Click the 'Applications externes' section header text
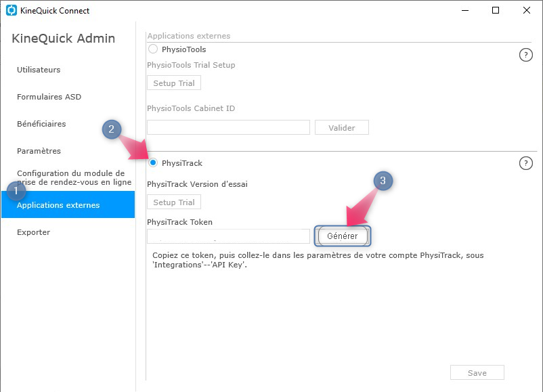 click(189, 36)
